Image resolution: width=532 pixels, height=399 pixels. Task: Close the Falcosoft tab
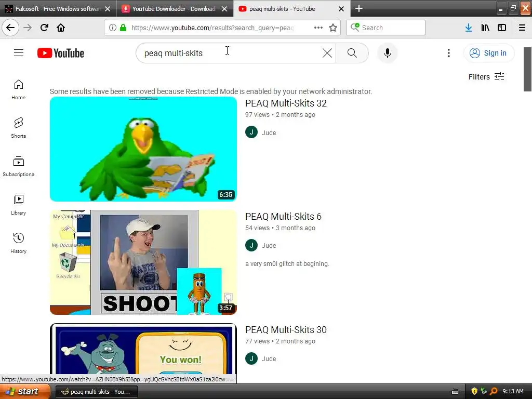click(108, 9)
